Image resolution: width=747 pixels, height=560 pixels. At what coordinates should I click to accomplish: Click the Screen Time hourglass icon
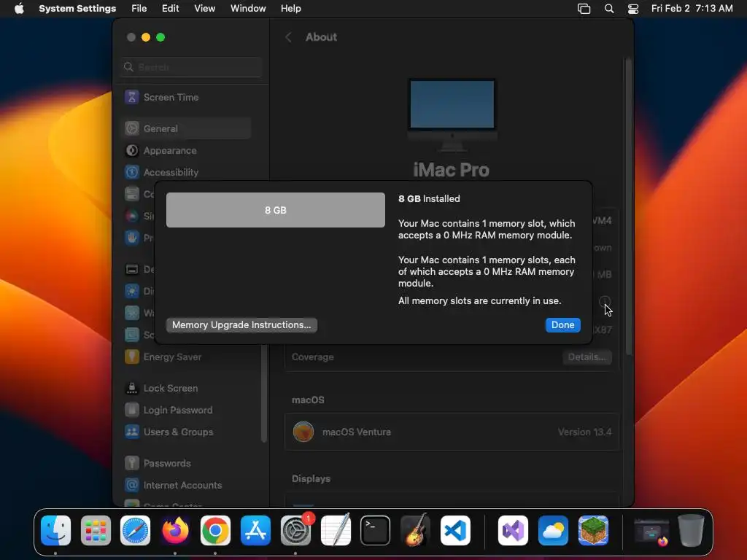click(x=132, y=97)
